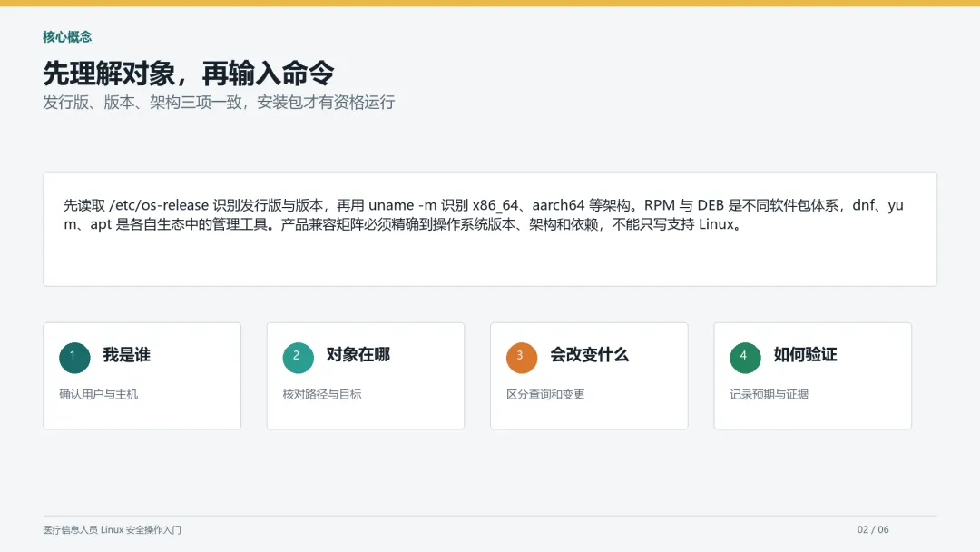Click the green number 4 circle
This screenshot has width=980, height=552.
(745, 358)
